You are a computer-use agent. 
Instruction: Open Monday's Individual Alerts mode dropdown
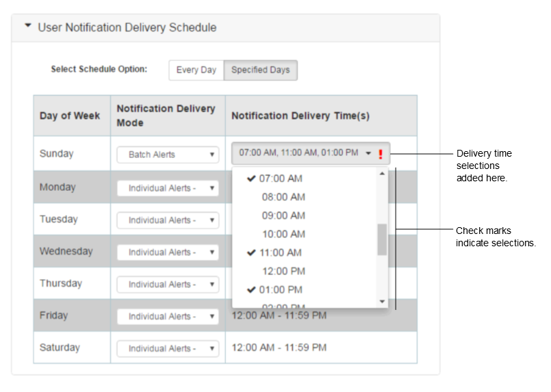167,188
